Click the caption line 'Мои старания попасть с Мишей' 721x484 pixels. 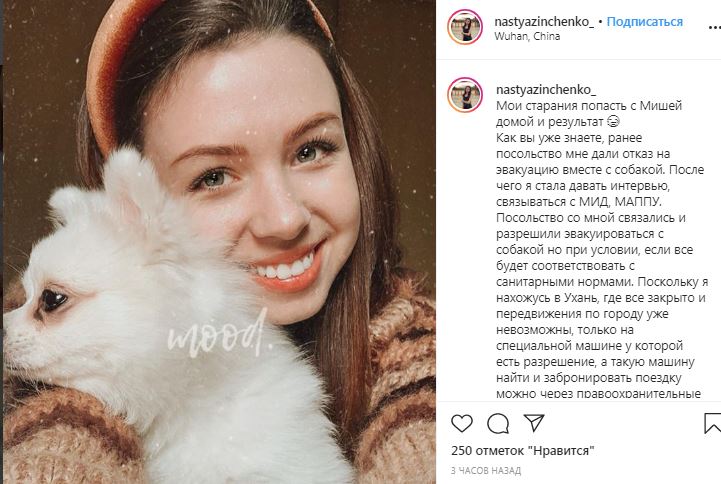click(x=589, y=106)
